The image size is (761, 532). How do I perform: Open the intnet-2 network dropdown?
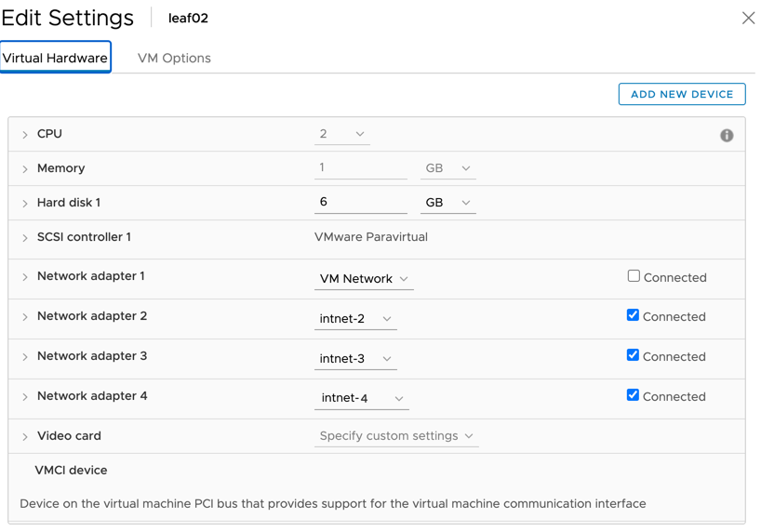355,319
